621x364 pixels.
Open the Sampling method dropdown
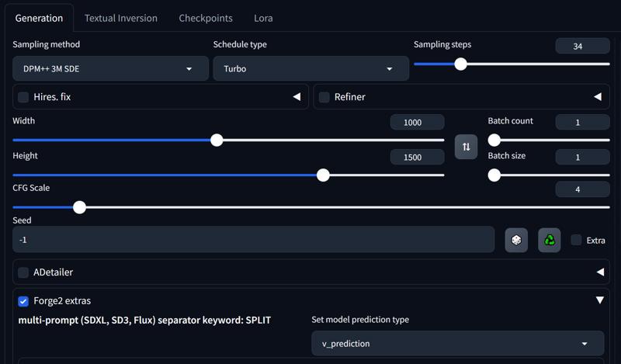[x=110, y=68]
